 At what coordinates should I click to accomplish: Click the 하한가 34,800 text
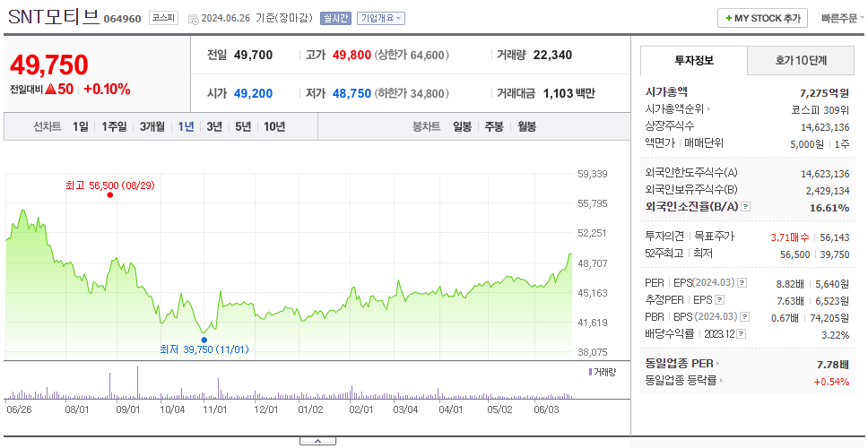tap(412, 93)
